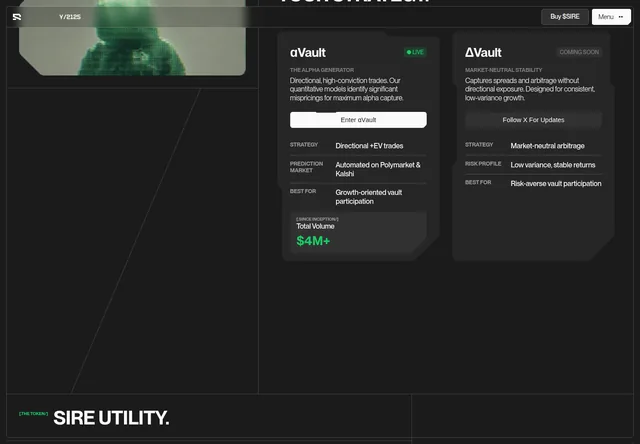The width and height of the screenshot is (640, 444).
Task: Click the 'RISK PROFILE' row label
Action: coord(483,164)
